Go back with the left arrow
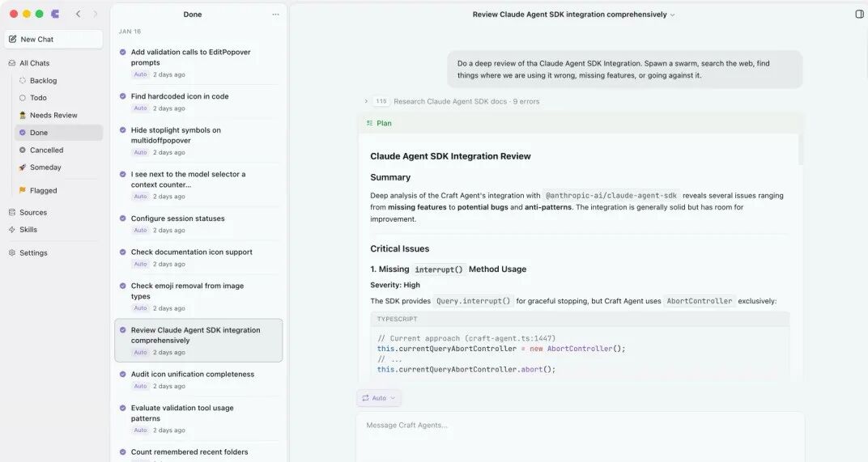The width and height of the screenshot is (868, 462). coord(78,14)
